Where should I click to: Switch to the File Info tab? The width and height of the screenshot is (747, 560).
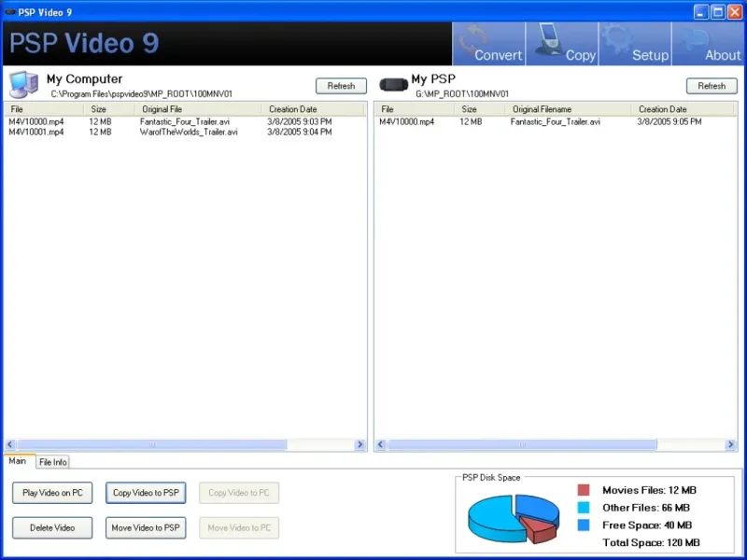[x=53, y=462]
